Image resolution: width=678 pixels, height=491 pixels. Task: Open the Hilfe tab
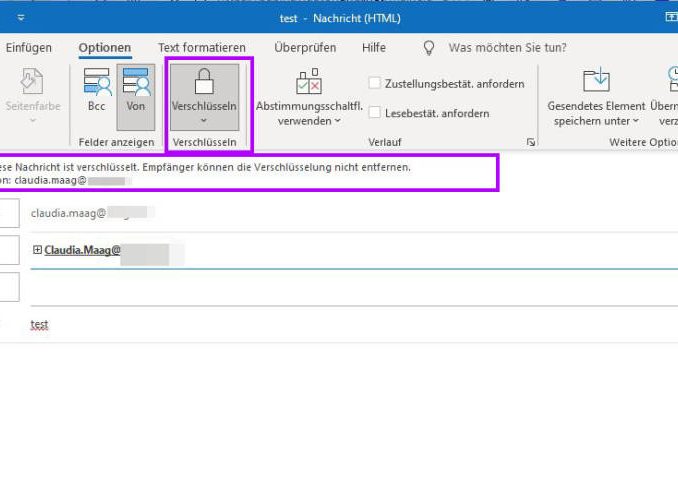(374, 47)
